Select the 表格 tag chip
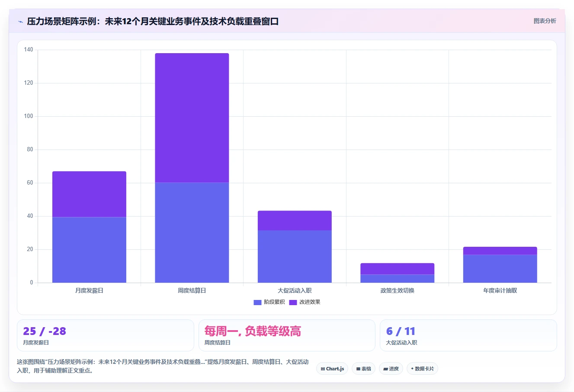574x392 pixels. [x=363, y=369]
